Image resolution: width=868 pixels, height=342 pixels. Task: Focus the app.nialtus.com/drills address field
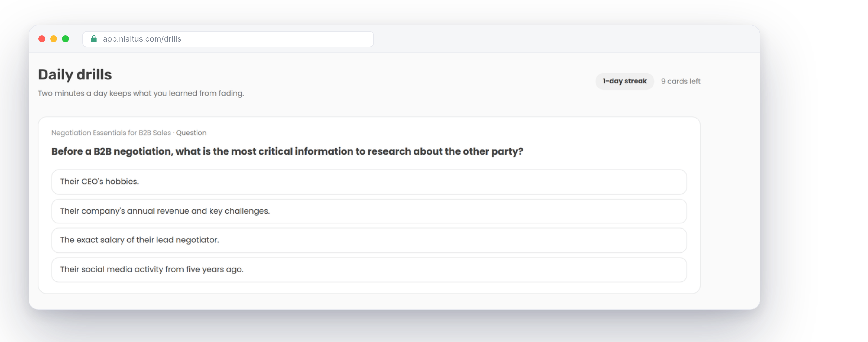click(x=228, y=39)
